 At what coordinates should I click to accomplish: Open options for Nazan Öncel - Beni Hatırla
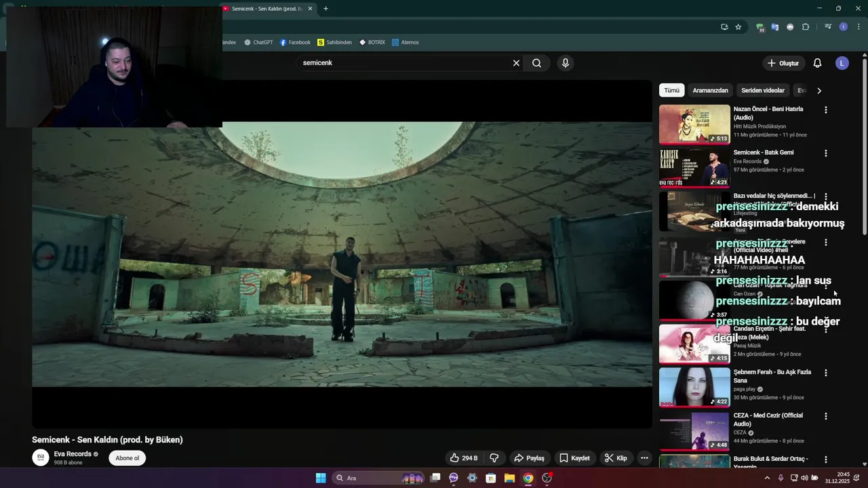[825, 110]
